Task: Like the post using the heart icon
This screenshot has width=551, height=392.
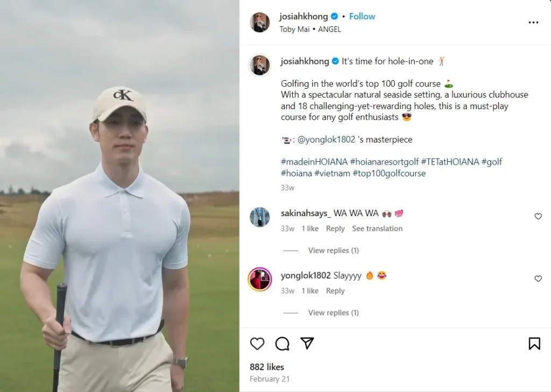Action: pos(257,344)
